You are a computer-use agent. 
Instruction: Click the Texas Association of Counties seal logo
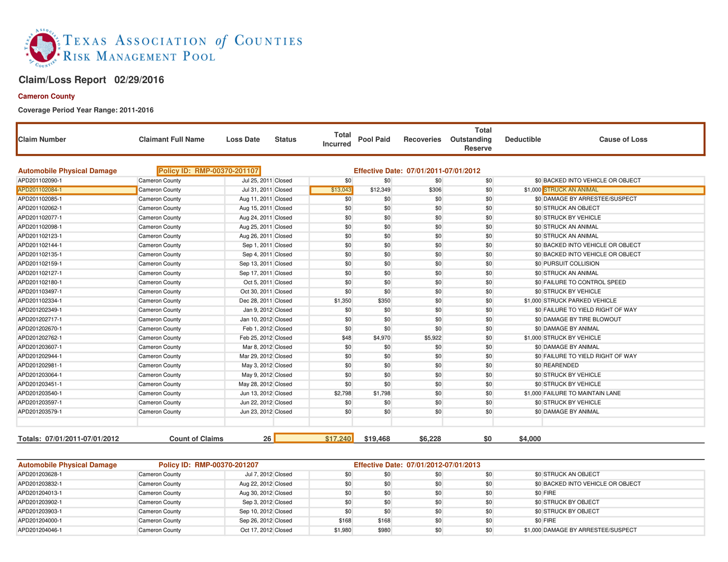click(x=43, y=48)
